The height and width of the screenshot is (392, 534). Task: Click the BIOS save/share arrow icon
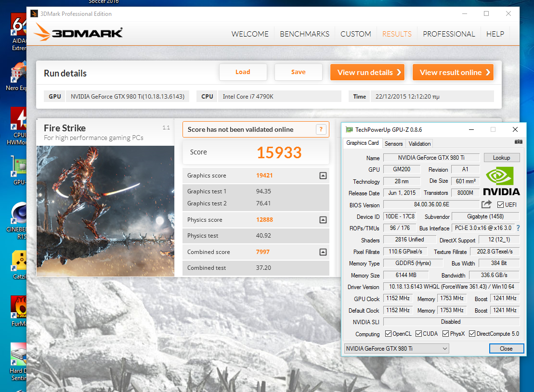[486, 204]
